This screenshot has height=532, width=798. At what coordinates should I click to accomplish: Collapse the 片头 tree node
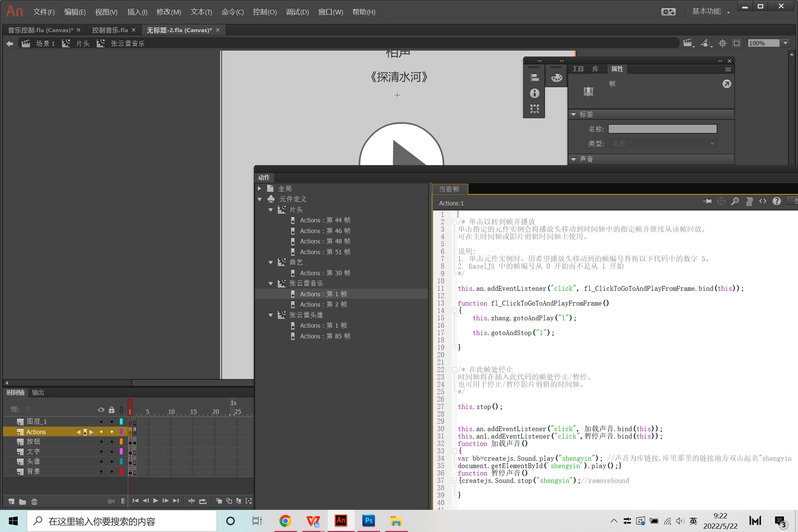270,210
